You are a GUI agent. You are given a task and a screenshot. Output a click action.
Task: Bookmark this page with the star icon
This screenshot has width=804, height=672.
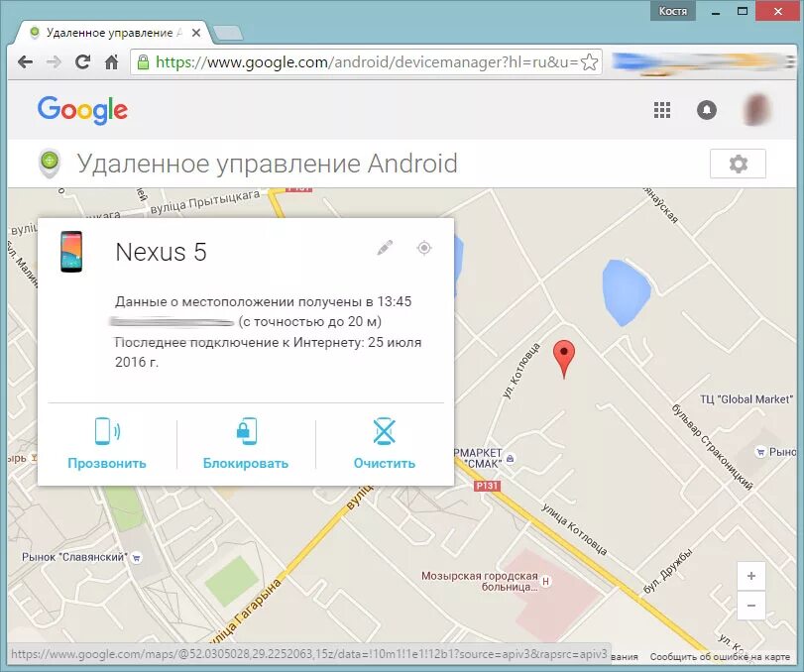[589, 62]
